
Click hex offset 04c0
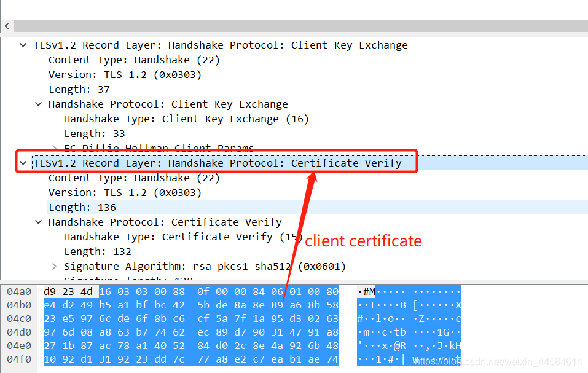[x=19, y=319]
